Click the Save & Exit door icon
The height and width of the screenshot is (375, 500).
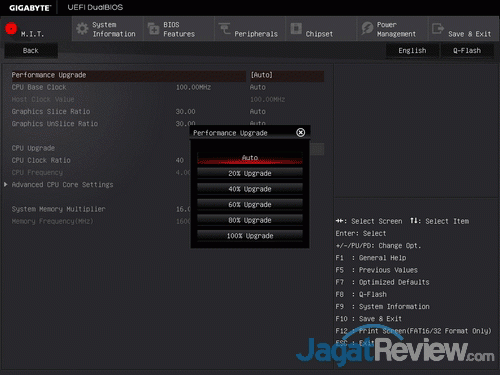(438, 29)
